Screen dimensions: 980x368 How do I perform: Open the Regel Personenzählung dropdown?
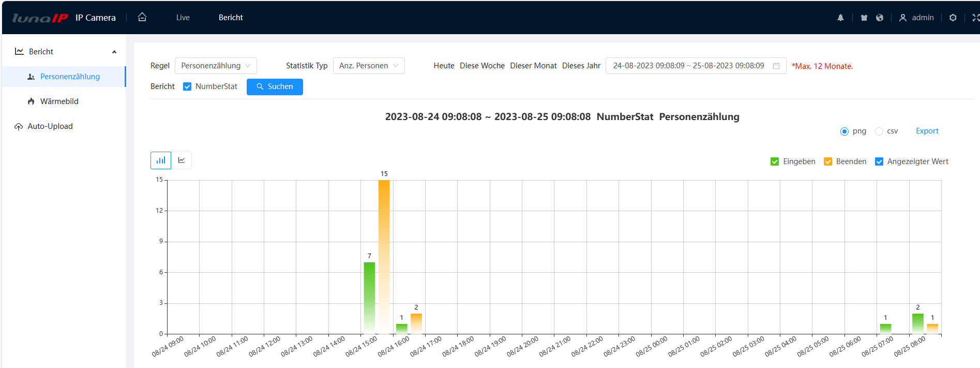pos(216,66)
